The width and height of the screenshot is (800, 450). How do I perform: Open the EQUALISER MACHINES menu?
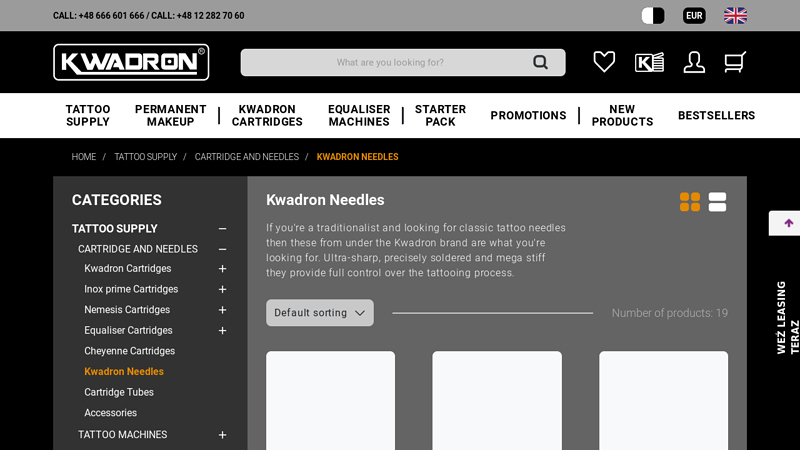[x=359, y=115]
